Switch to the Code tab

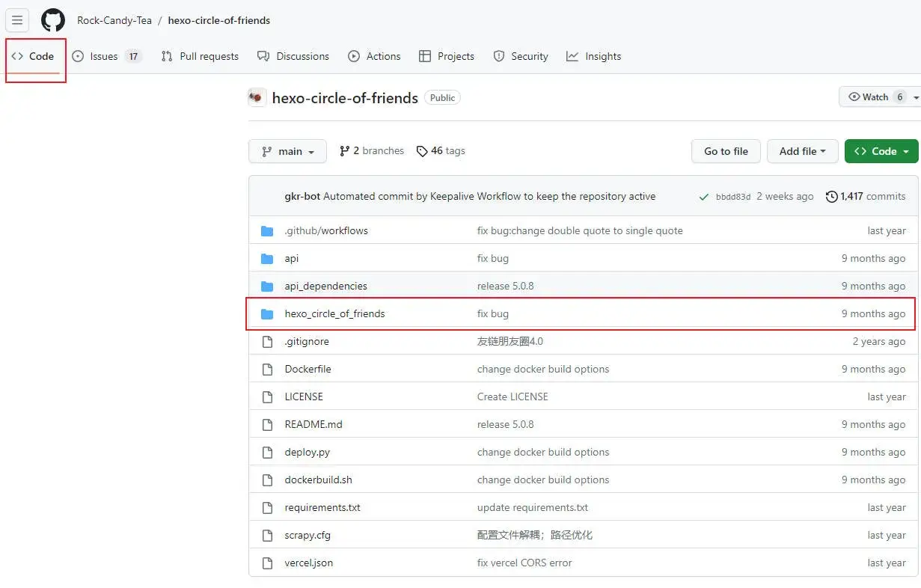[33, 57]
